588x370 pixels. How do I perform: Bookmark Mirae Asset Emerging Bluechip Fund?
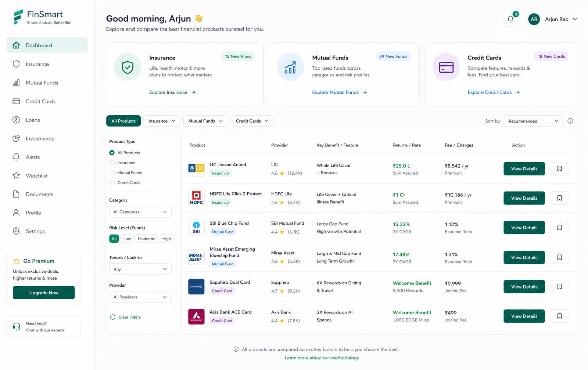(x=559, y=258)
